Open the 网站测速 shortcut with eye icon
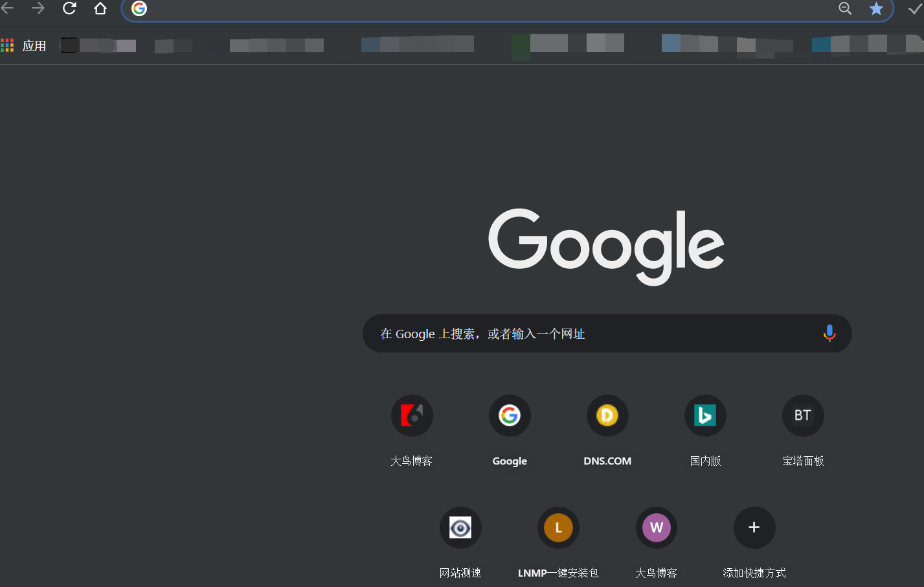Viewport: 924px width, 587px height. click(460, 527)
